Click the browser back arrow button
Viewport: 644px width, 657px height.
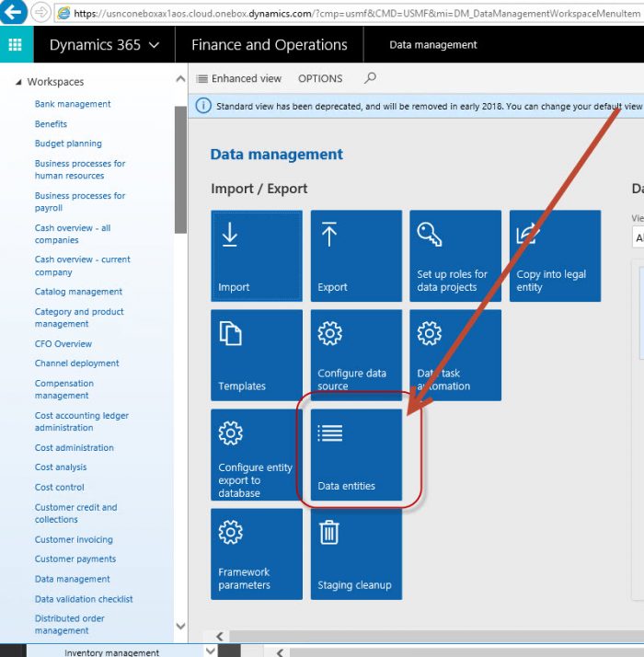click(13, 12)
